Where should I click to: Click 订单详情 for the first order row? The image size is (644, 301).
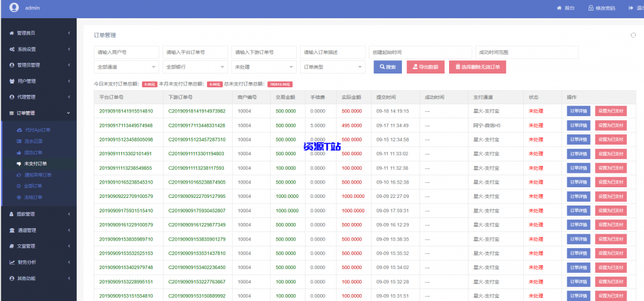[x=579, y=111]
